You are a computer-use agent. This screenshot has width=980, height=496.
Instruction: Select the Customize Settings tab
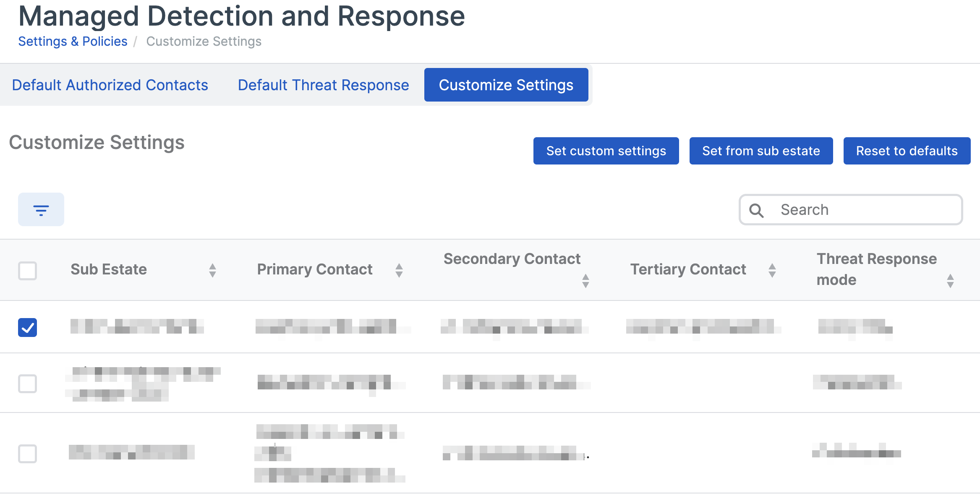pyautogui.click(x=506, y=85)
